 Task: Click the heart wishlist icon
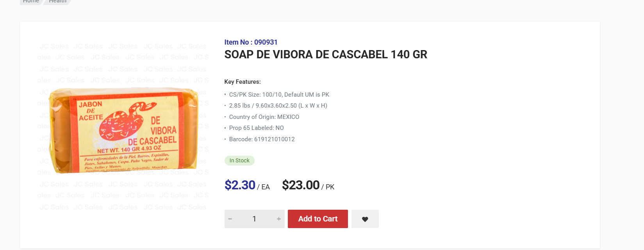coord(365,219)
